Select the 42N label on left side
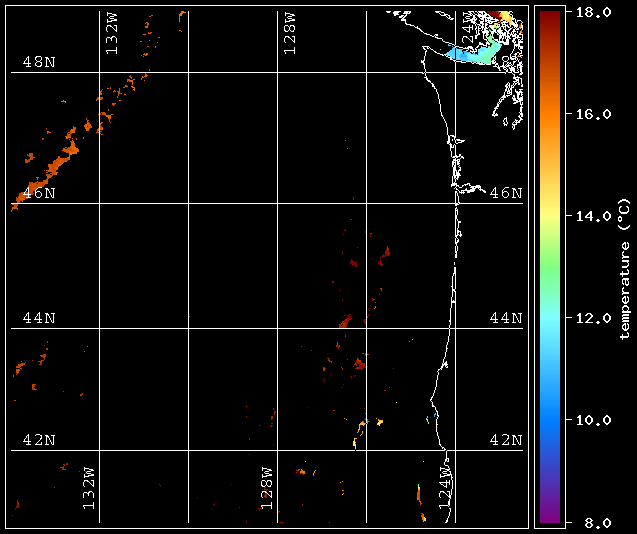Viewport: 637px width, 534px height. click(39, 440)
